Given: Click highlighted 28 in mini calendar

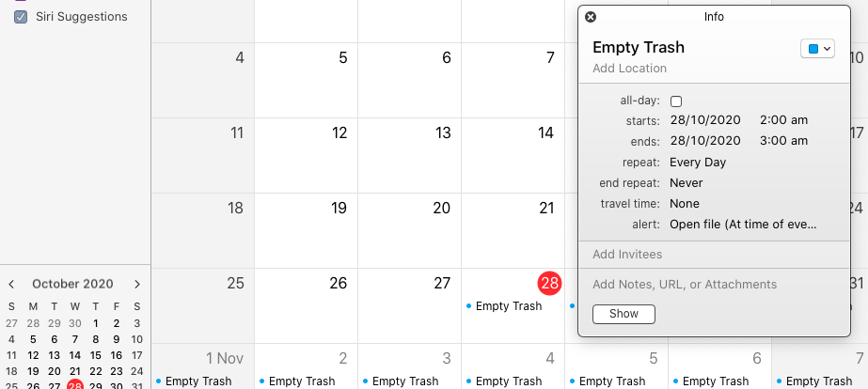Looking at the screenshot, I should (x=74, y=385).
